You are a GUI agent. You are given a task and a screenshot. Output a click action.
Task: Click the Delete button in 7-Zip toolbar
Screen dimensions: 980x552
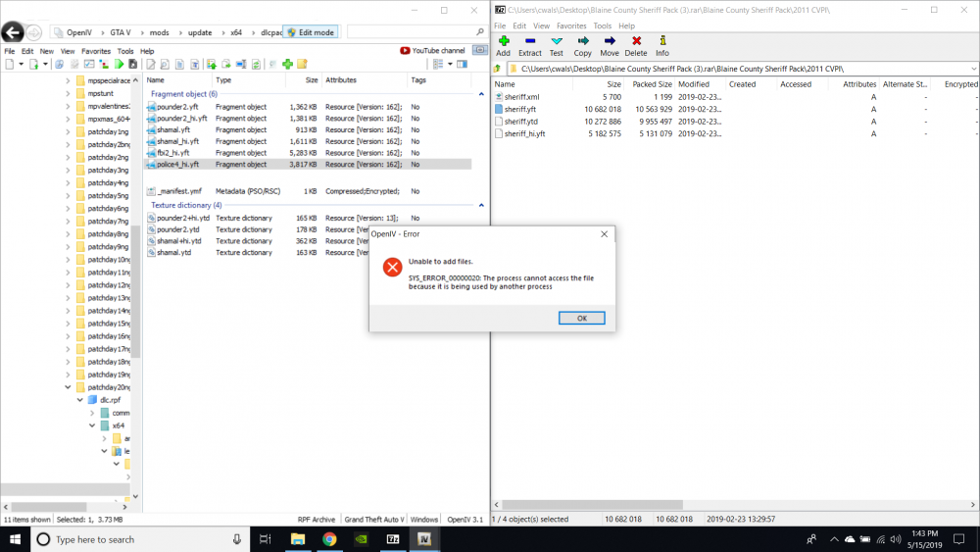pos(636,46)
